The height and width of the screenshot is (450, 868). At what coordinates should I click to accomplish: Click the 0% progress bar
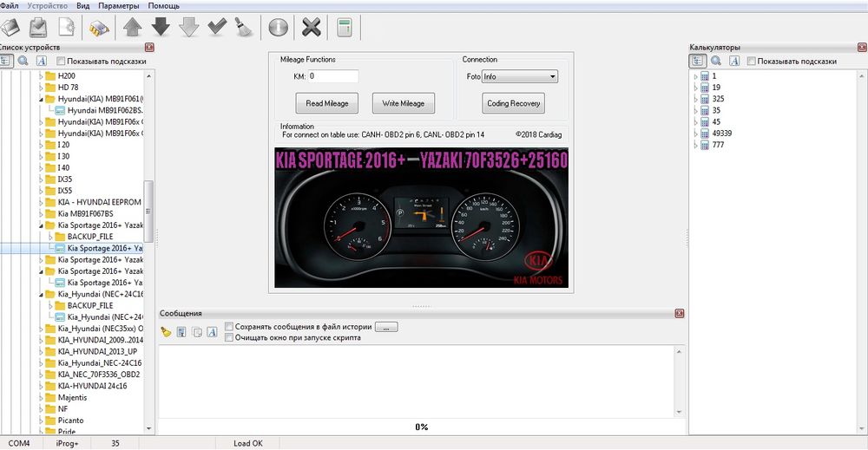[x=421, y=427]
